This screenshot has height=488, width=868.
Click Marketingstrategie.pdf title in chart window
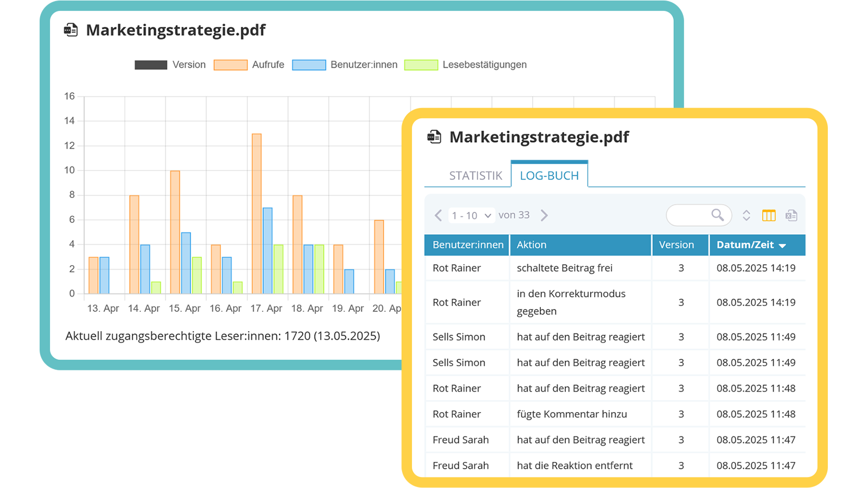pyautogui.click(x=176, y=30)
